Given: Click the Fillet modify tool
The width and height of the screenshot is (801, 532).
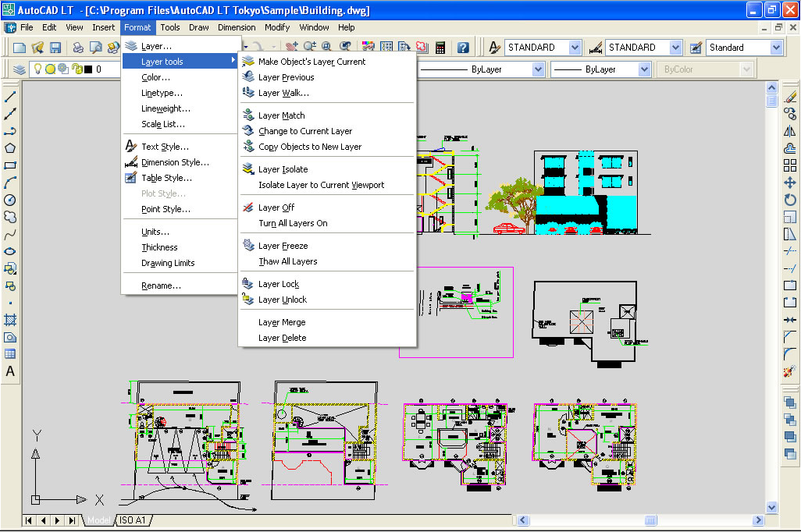Looking at the screenshot, I should pos(790,354).
